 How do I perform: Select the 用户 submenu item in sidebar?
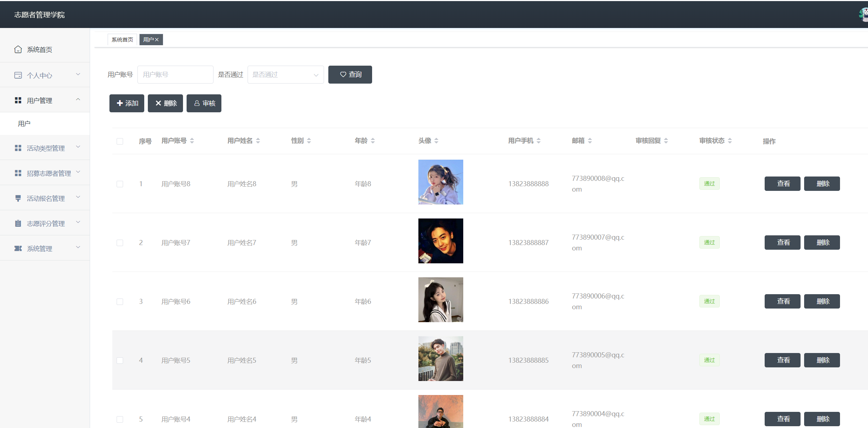pyautogui.click(x=24, y=124)
